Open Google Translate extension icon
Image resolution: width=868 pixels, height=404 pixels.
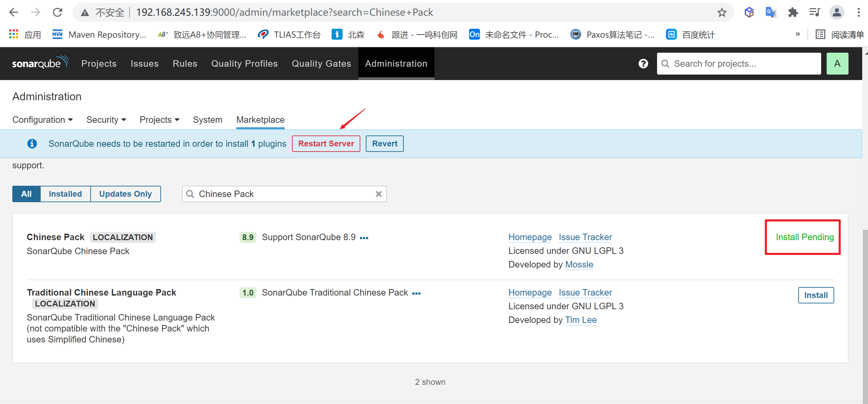(x=771, y=13)
